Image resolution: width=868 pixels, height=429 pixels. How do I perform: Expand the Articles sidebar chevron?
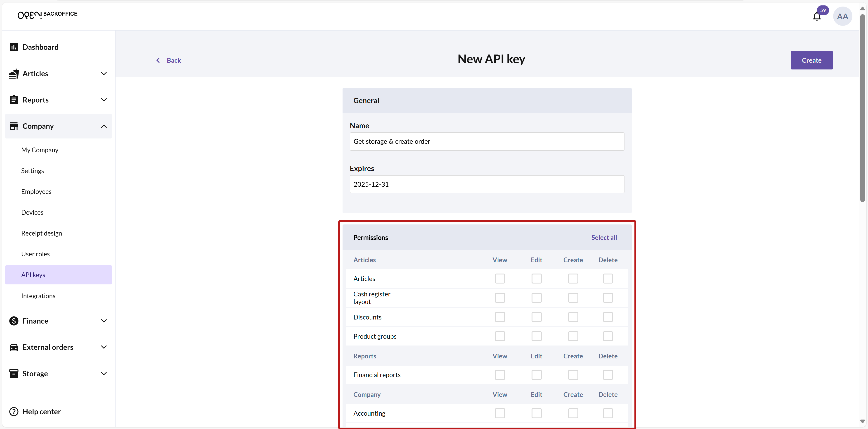point(104,74)
